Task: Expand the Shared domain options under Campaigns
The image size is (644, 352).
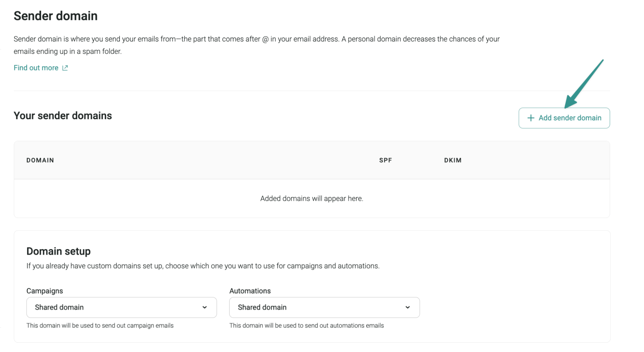Action: (x=121, y=307)
